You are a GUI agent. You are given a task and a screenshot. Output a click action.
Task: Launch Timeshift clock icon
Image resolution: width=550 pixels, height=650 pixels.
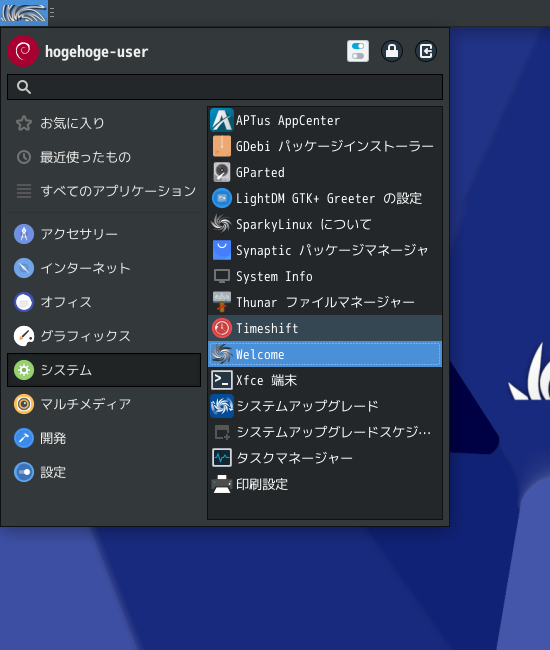pos(222,328)
